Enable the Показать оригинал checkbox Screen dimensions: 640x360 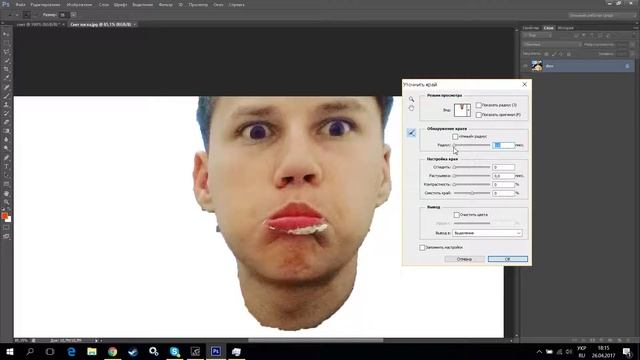click(x=479, y=115)
